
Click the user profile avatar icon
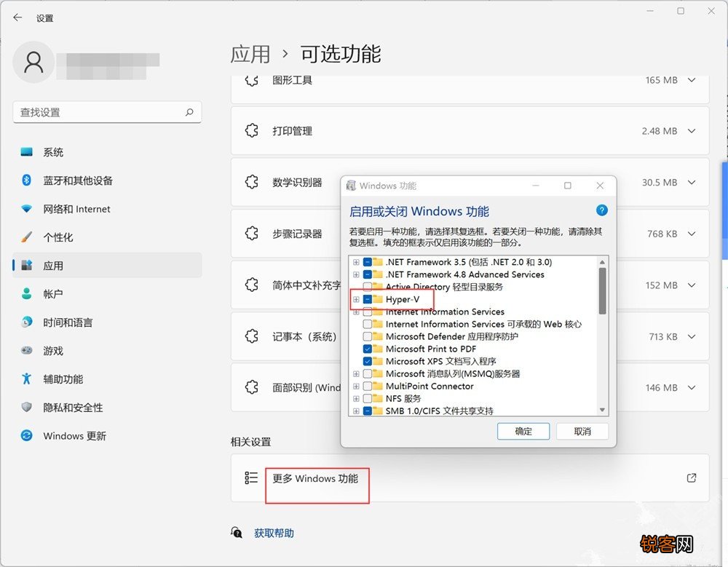[33, 62]
